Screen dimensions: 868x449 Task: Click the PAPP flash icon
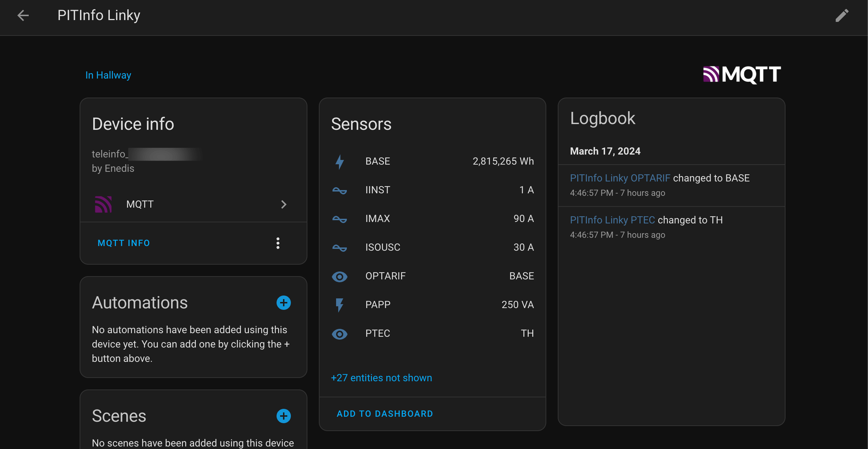339,305
